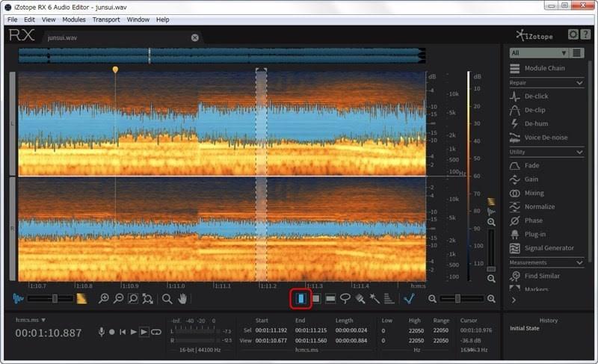Screen dimensions: 598x364
Task: Click zoom out full icon
Action: pos(147,299)
